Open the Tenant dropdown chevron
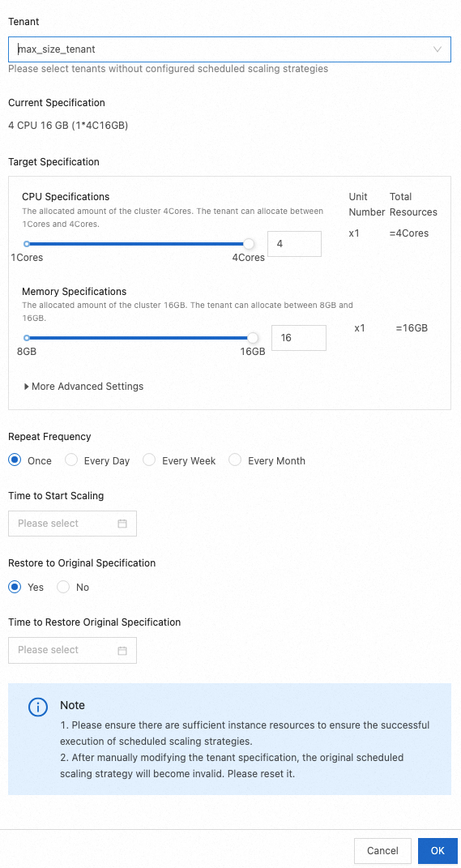 click(438, 49)
